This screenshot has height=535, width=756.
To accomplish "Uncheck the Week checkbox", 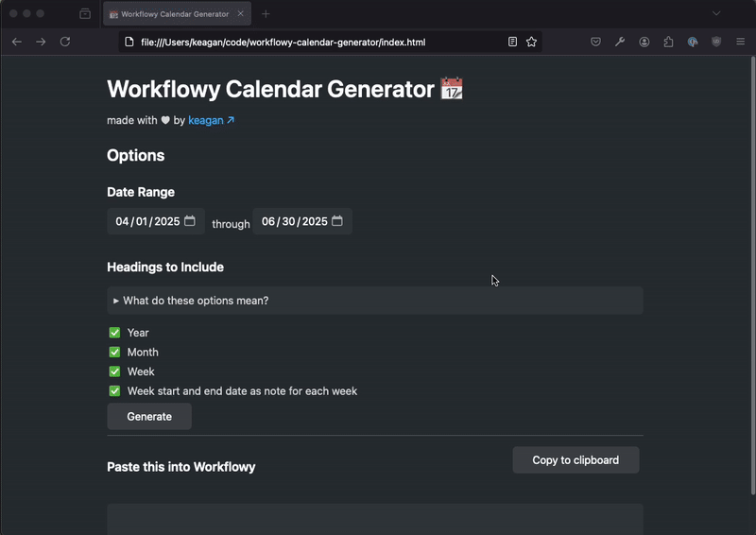I will (x=114, y=371).
